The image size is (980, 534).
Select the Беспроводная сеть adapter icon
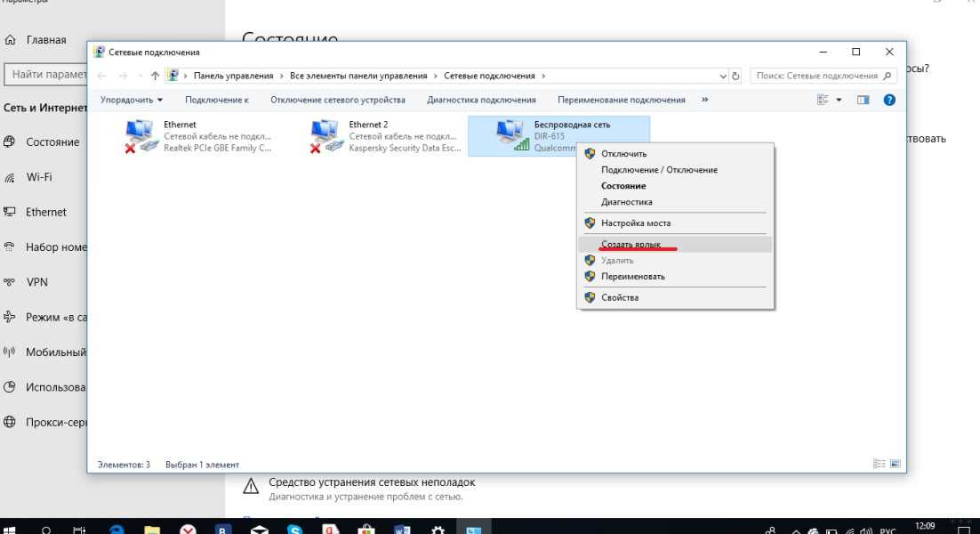512,135
